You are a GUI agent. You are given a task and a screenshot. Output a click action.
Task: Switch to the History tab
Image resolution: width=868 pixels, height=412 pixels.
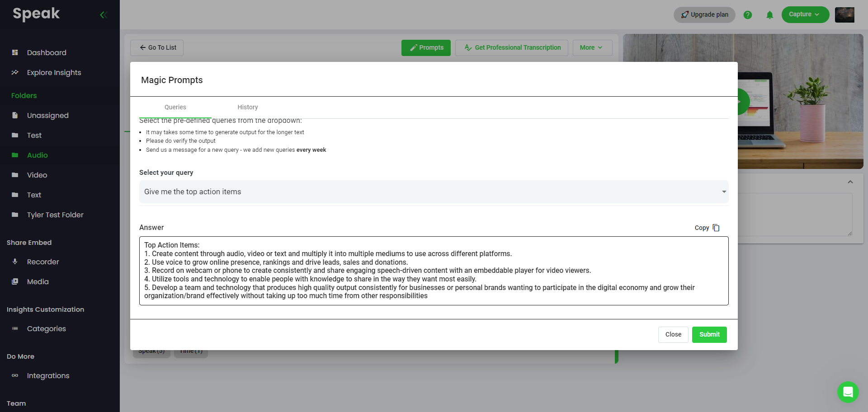(248, 108)
